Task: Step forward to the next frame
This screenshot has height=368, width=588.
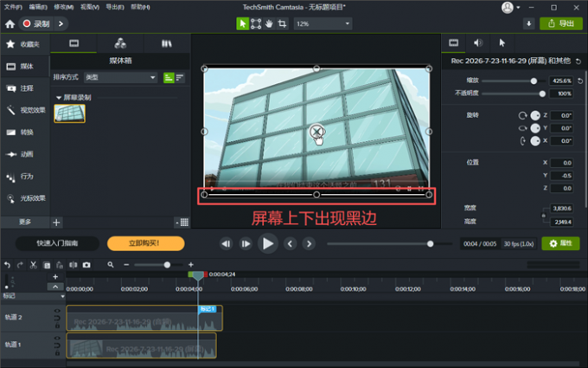Action: (246, 244)
